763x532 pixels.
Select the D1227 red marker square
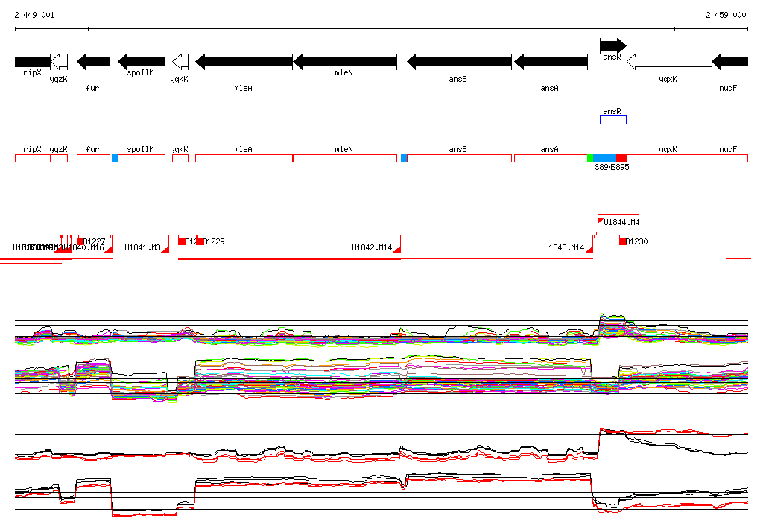click(x=80, y=241)
